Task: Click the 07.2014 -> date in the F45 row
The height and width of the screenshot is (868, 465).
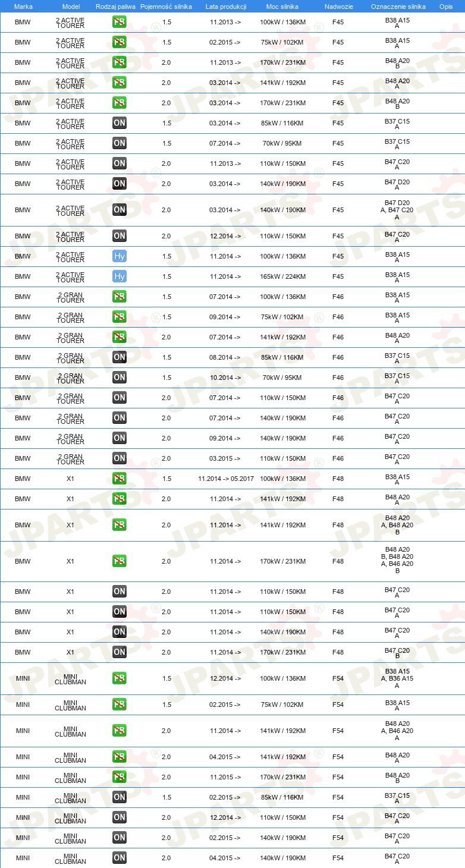Action: point(225,143)
